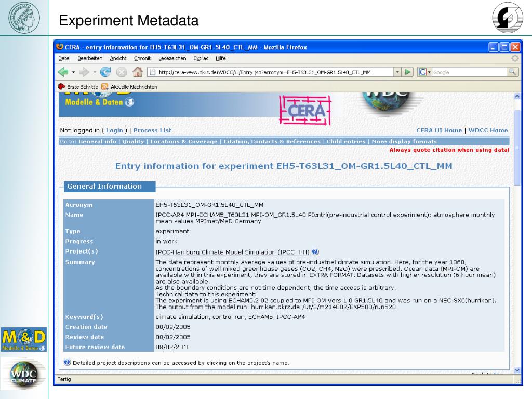The image size is (532, 399).
Task: Click the Acronym value EH5-T63L31_OM-GR1.5L40_CTL_MM
Action: click(x=209, y=205)
